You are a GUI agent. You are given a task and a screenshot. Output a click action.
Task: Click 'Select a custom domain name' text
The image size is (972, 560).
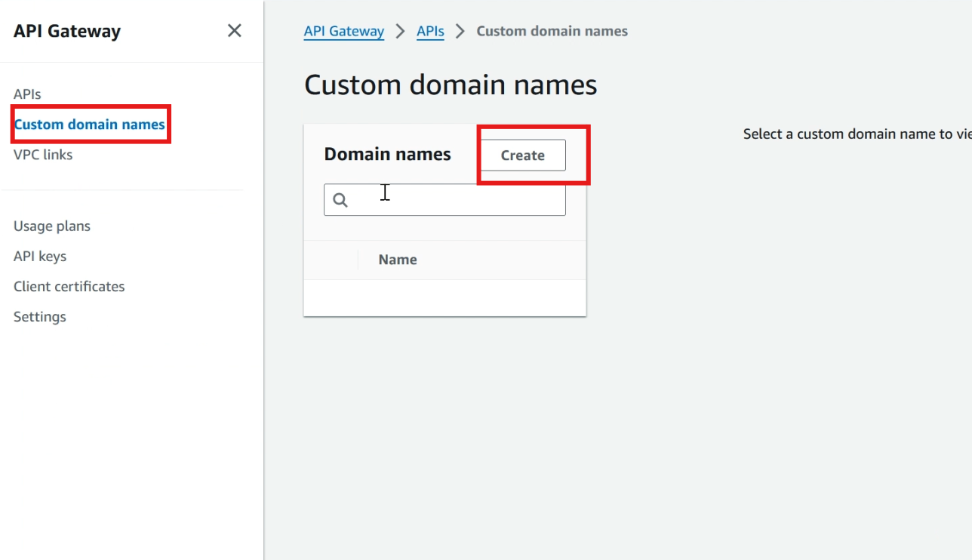857,134
